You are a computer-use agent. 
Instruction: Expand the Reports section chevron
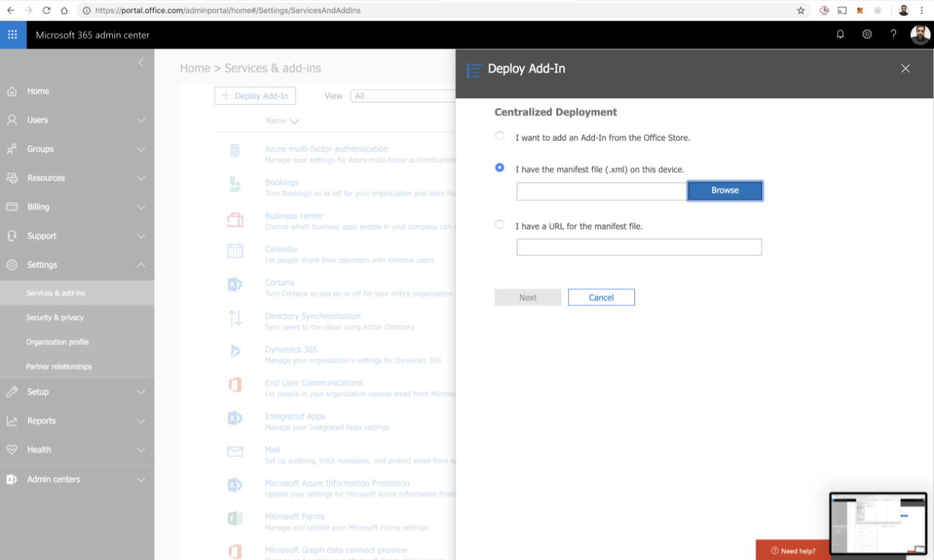[141, 421]
